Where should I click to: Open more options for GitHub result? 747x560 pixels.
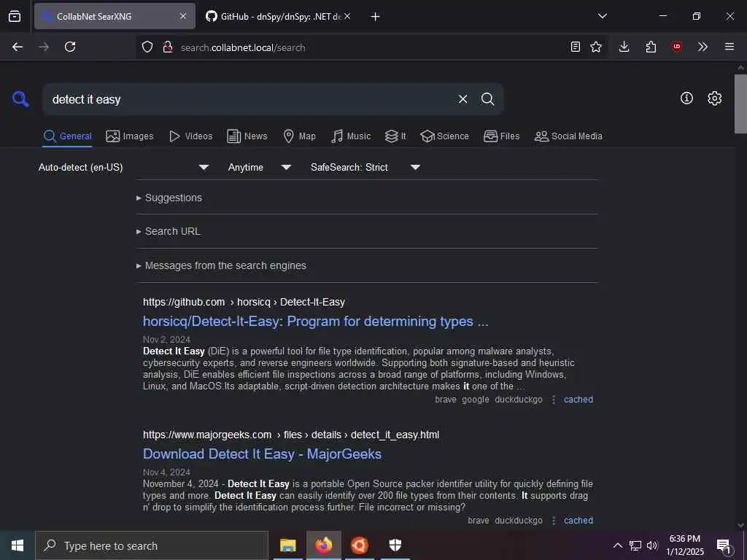[553, 400]
